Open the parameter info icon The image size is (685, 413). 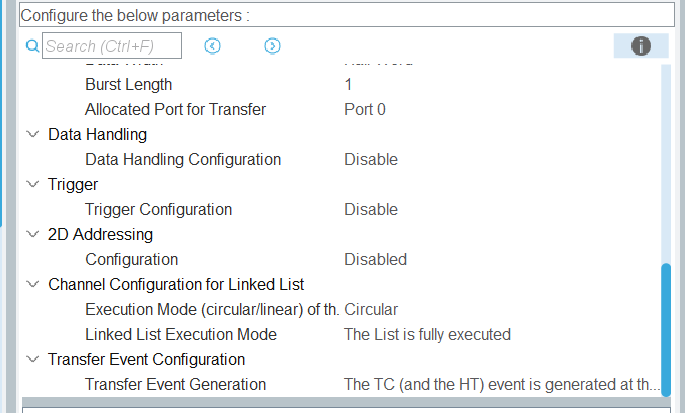point(641,46)
